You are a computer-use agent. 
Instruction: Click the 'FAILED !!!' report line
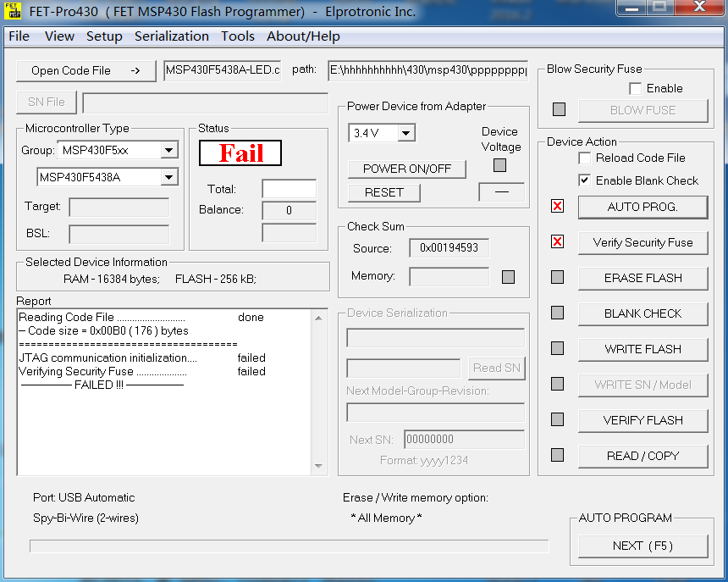click(x=102, y=385)
